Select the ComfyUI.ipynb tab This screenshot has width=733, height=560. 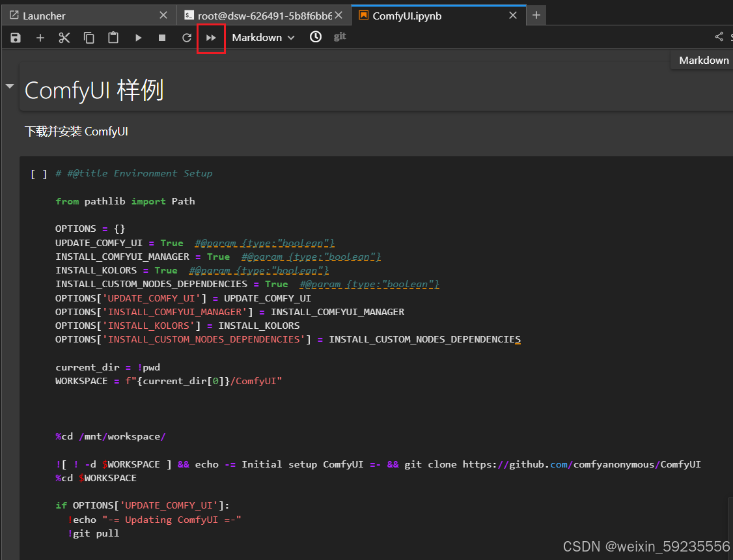439,16
